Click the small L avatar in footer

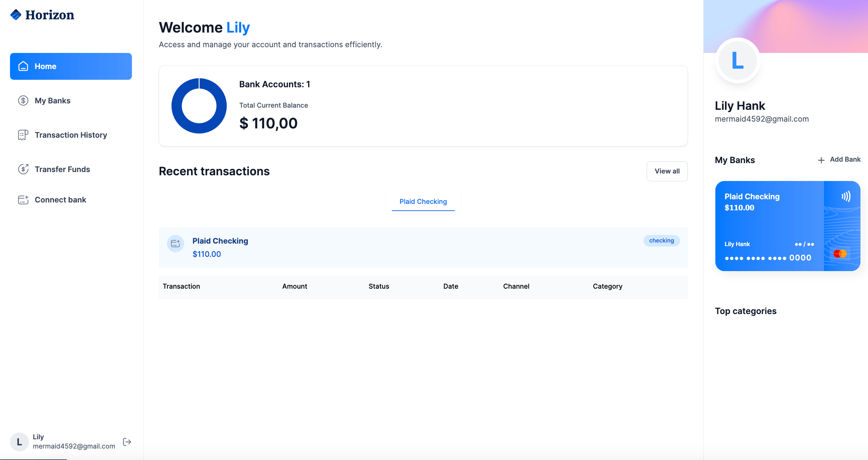click(19, 442)
